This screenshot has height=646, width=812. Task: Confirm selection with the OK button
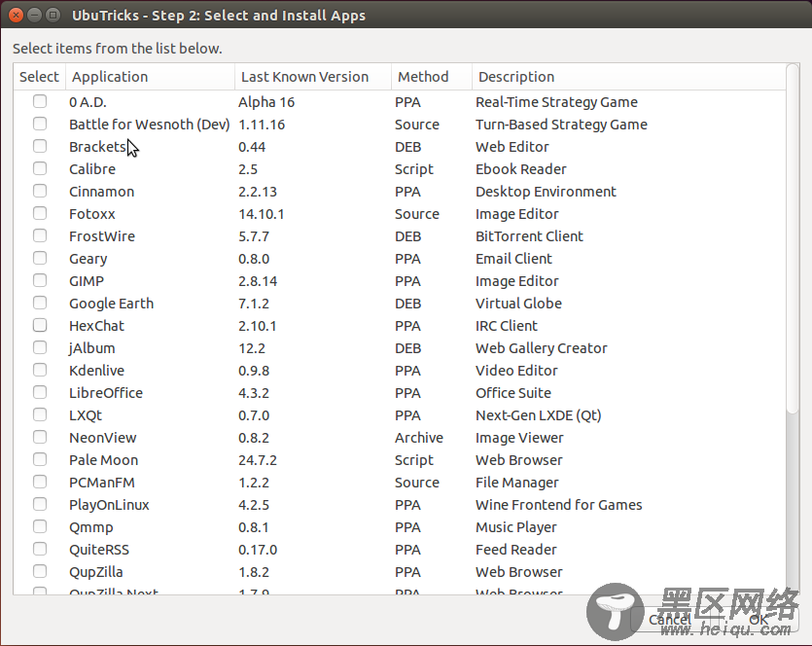pos(759,620)
